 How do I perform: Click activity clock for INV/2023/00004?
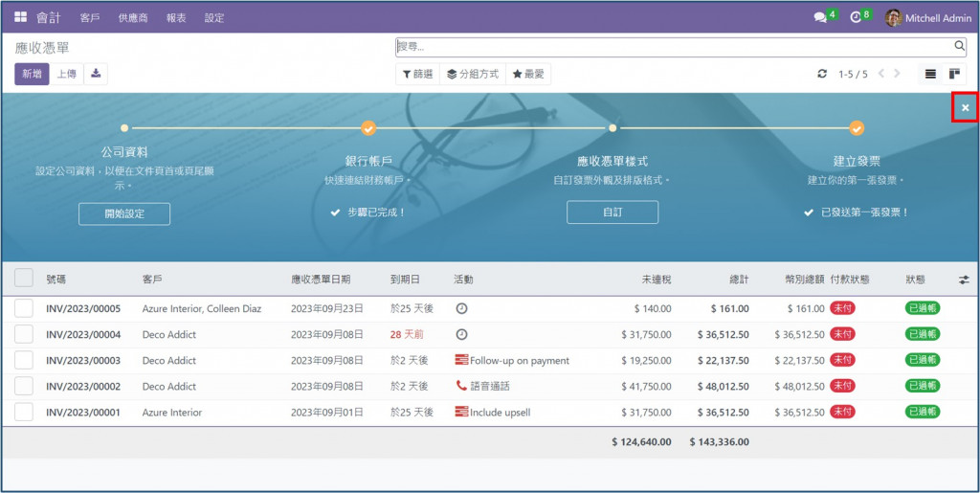click(461, 334)
